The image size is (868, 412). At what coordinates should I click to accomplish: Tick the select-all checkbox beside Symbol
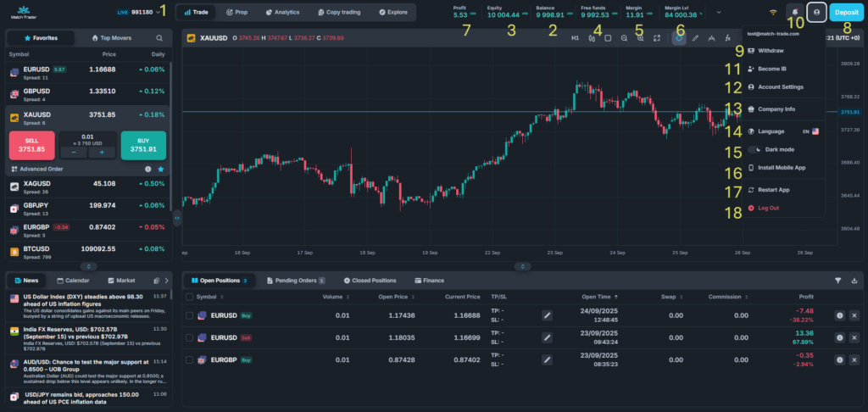pyautogui.click(x=188, y=297)
